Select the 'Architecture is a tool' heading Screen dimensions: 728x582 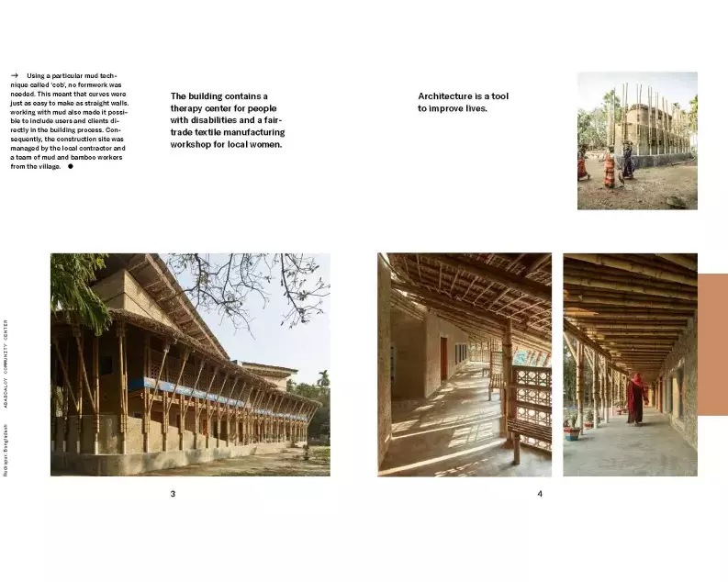463,102
